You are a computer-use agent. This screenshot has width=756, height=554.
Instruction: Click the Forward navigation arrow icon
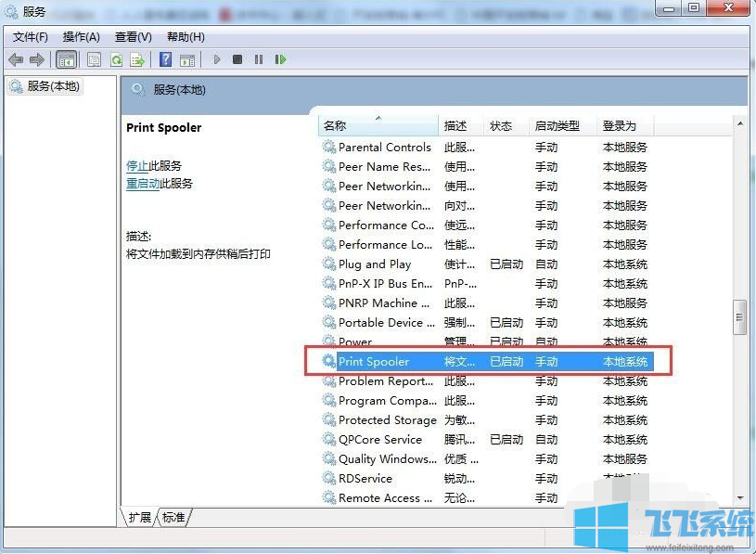point(36,58)
